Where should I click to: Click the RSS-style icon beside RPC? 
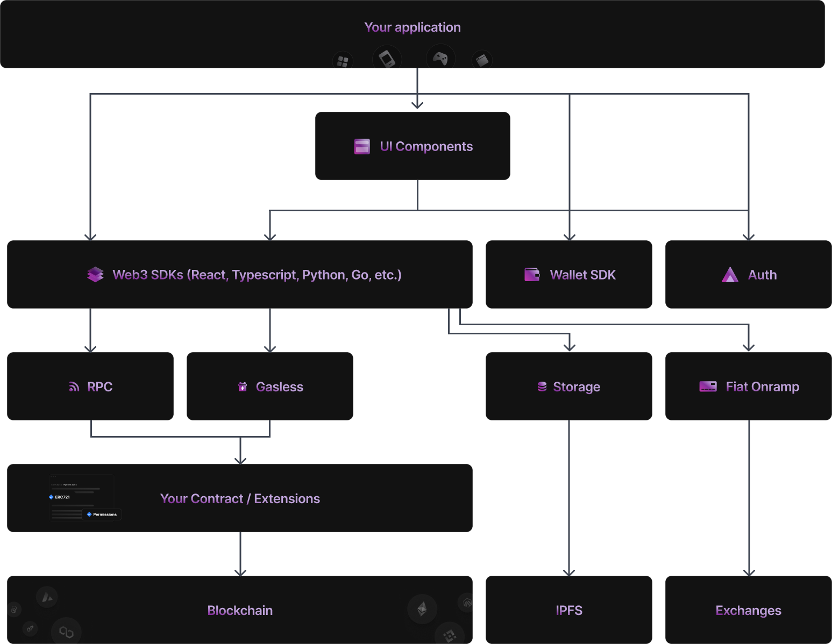74,387
